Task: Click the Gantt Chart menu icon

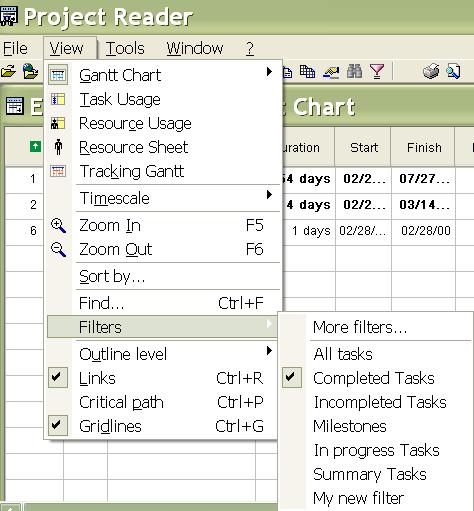Action: [58, 74]
